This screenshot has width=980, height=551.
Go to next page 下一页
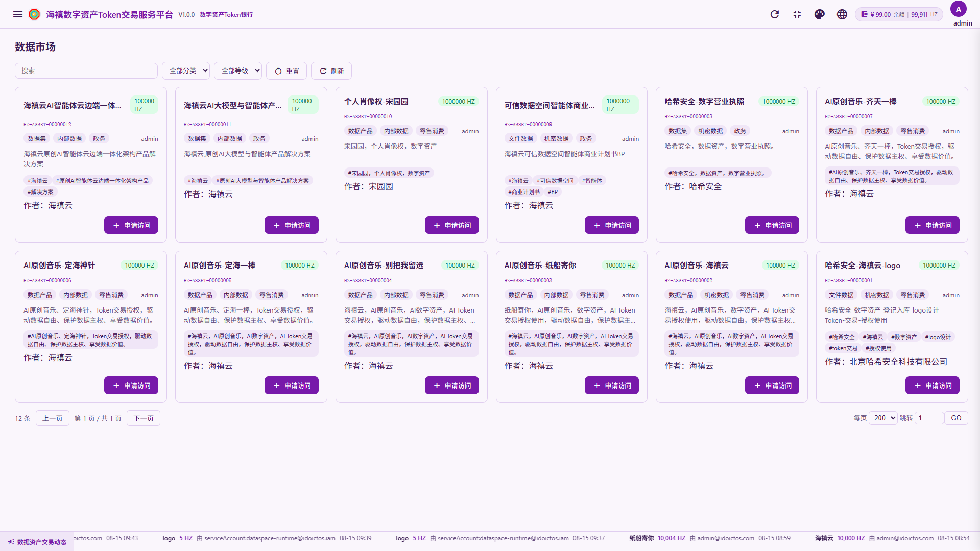click(143, 418)
